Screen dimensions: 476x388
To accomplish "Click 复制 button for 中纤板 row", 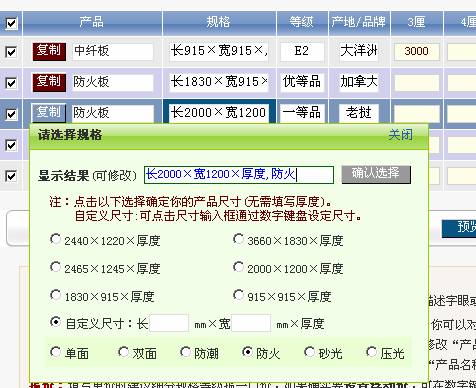I will pyautogui.click(x=49, y=51).
